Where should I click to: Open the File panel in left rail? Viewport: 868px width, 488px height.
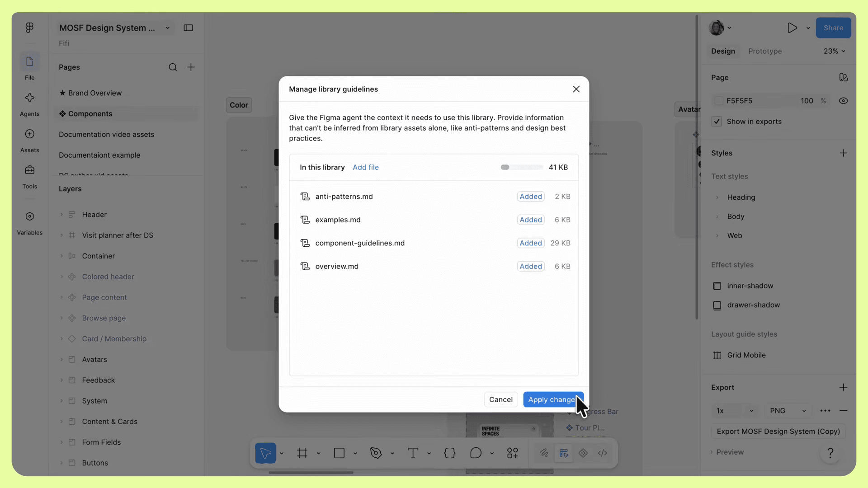(x=29, y=66)
